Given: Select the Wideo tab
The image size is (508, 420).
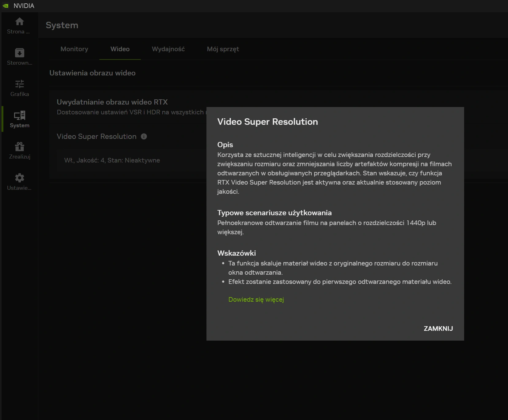Looking at the screenshot, I should [120, 49].
